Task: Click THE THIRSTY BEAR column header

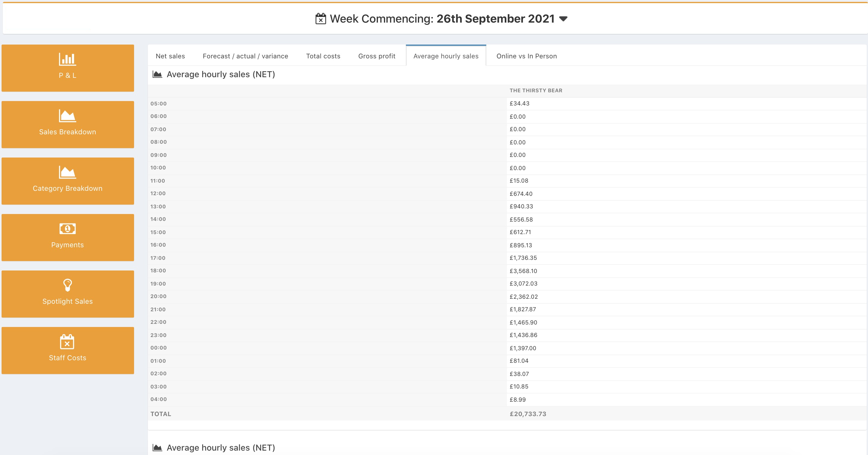Action: coord(536,91)
